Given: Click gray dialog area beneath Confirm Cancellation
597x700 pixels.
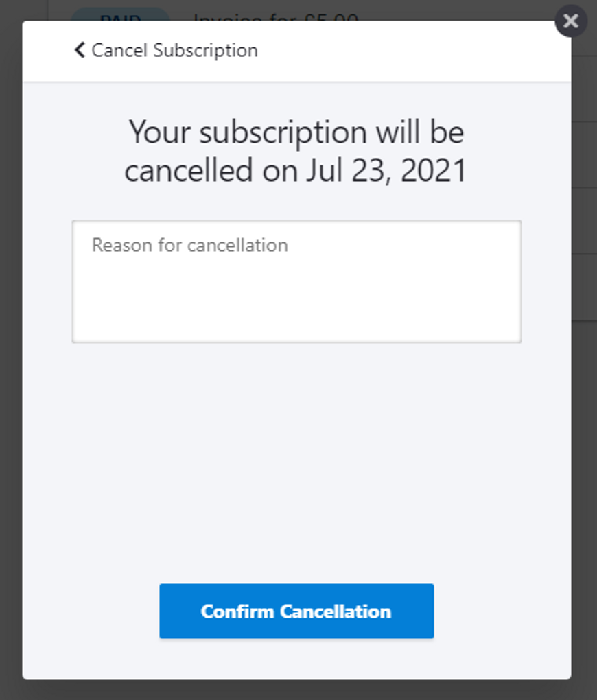Looking at the screenshot, I should point(296,659).
